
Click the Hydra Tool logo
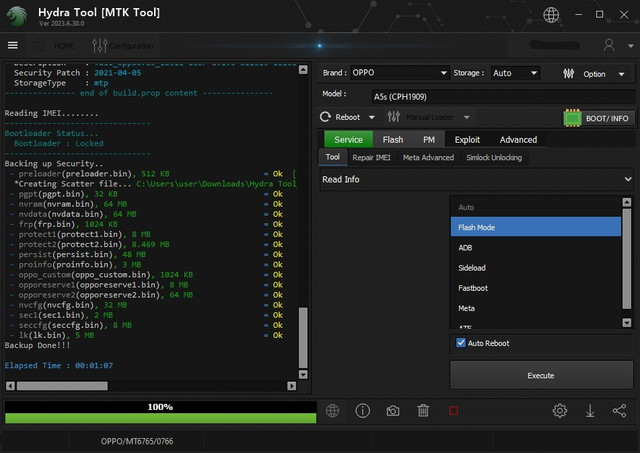point(17,16)
